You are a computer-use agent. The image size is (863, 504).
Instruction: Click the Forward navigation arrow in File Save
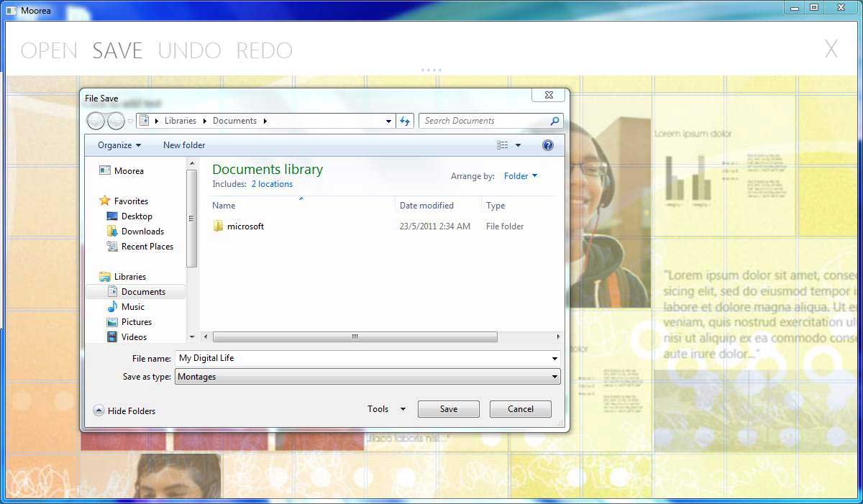116,121
